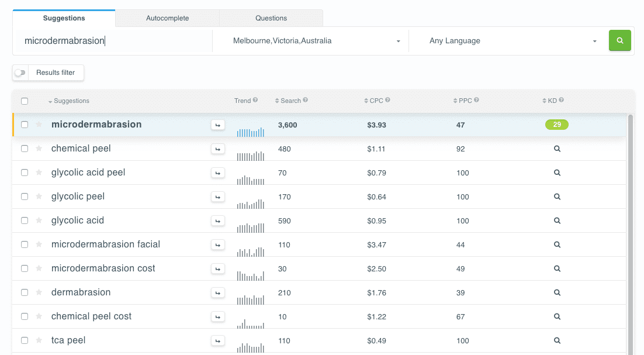Click arrow button for chemical peel row
The height and width of the screenshot is (355, 644).
(x=218, y=149)
